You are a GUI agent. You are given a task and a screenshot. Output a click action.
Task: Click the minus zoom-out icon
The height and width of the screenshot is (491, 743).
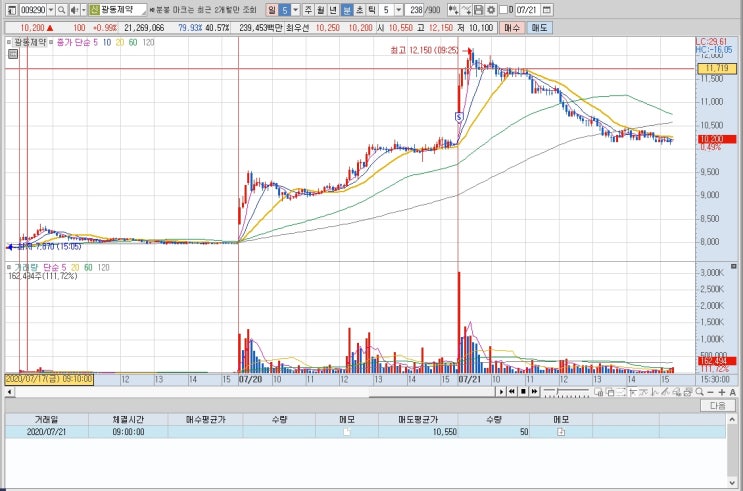(710, 392)
